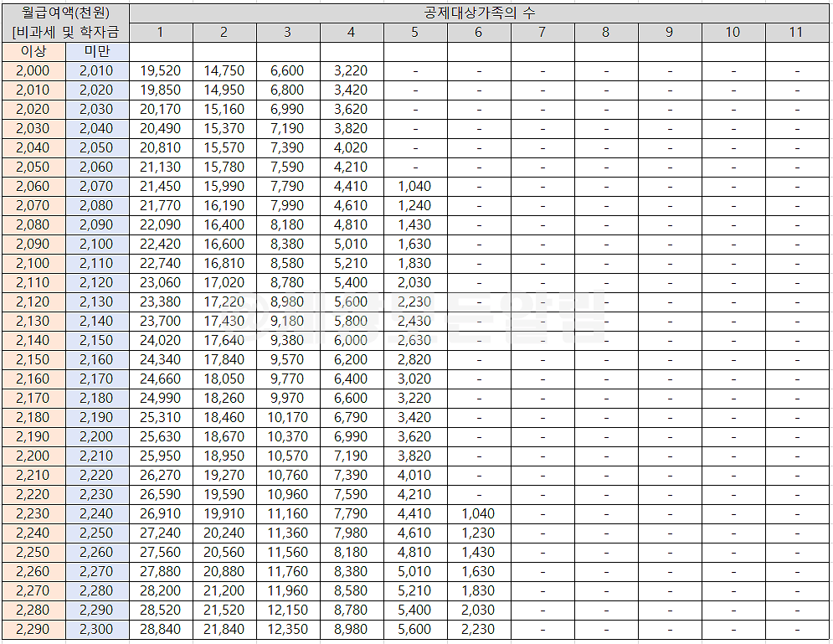Click family count column header 5
The height and width of the screenshot is (644, 833).
click(x=415, y=33)
